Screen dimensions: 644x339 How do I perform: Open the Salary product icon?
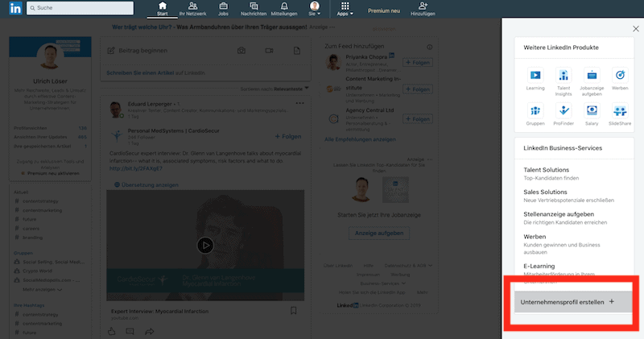coord(592,111)
